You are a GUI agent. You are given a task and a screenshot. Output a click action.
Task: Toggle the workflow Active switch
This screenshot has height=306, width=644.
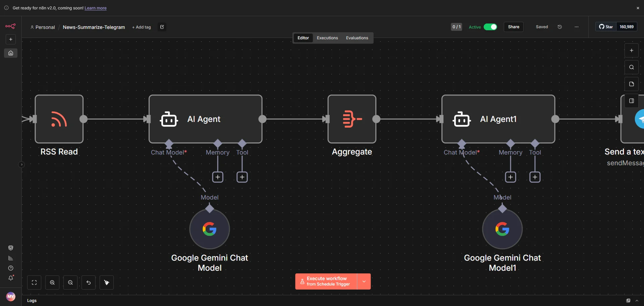[490, 27]
